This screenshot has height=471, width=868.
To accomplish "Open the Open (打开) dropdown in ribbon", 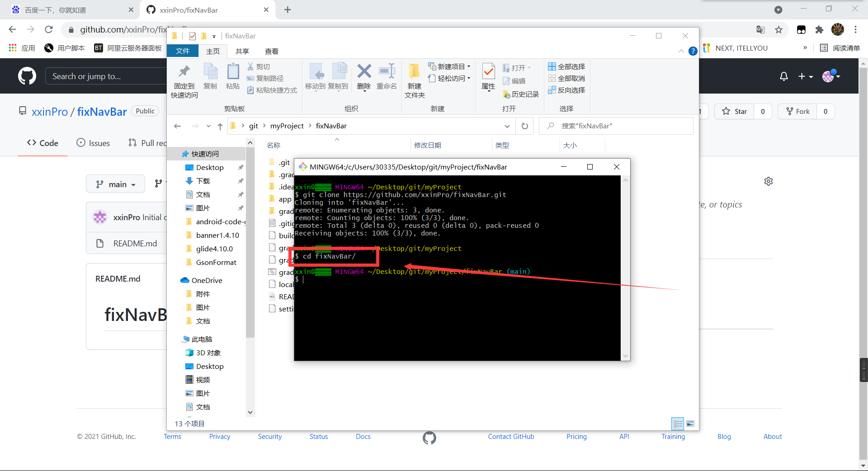I will tap(517, 68).
